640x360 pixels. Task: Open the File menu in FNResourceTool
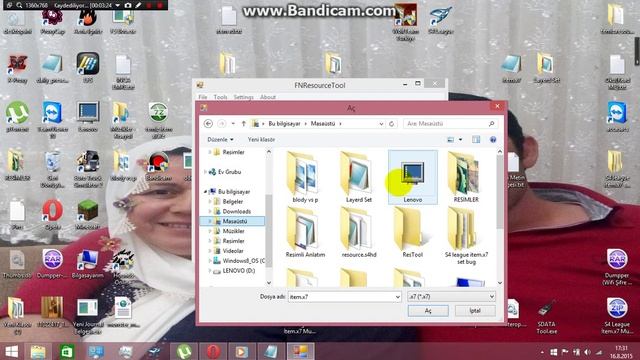point(202,97)
